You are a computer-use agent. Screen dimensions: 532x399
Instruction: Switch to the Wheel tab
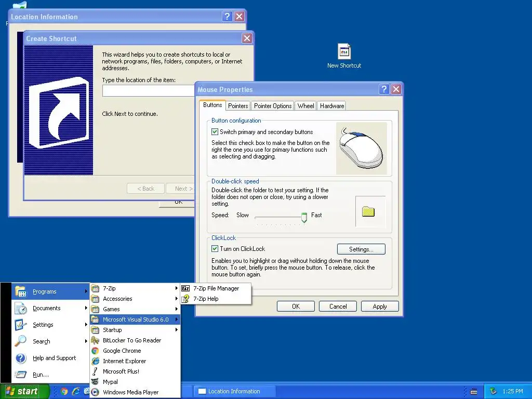click(x=305, y=106)
